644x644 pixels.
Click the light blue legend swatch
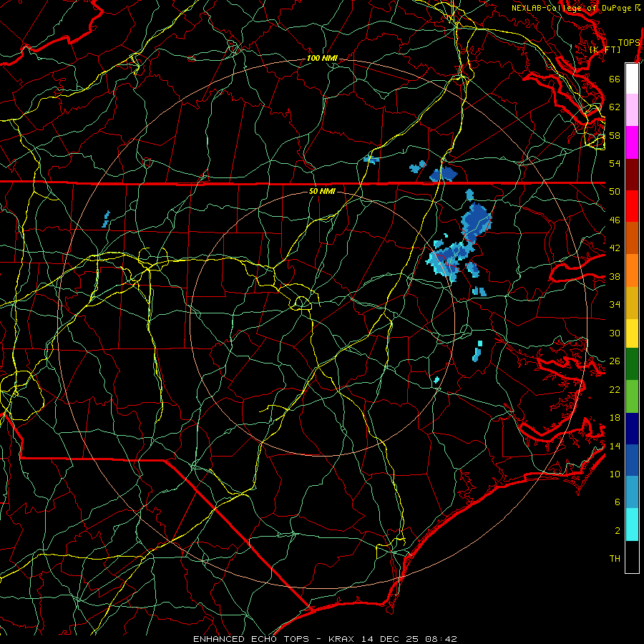point(632,492)
